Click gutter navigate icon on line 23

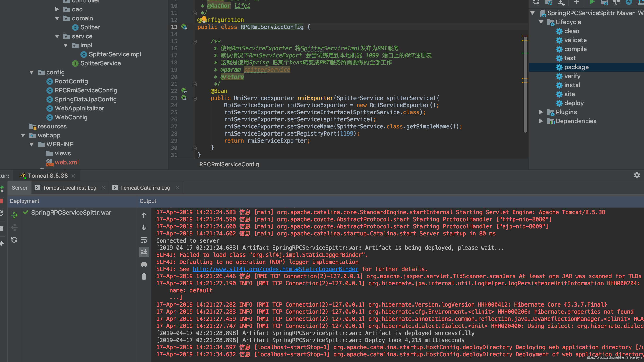click(x=184, y=98)
